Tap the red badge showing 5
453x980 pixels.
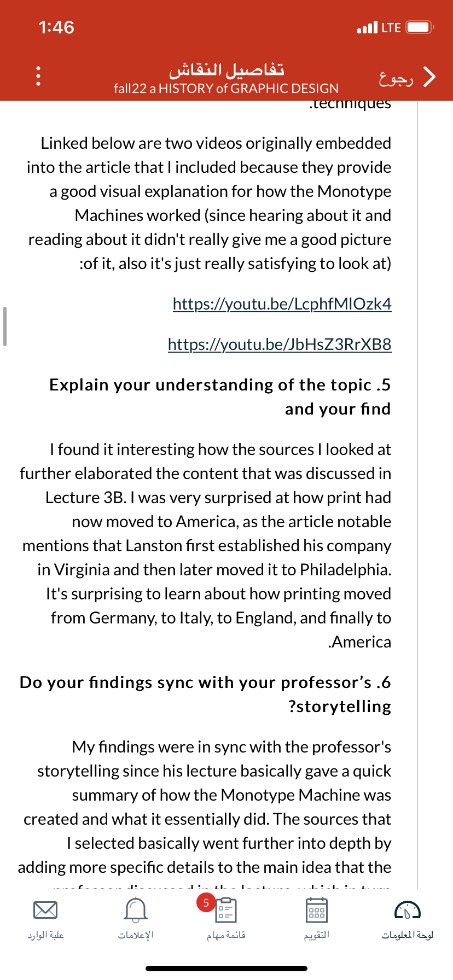click(206, 902)
